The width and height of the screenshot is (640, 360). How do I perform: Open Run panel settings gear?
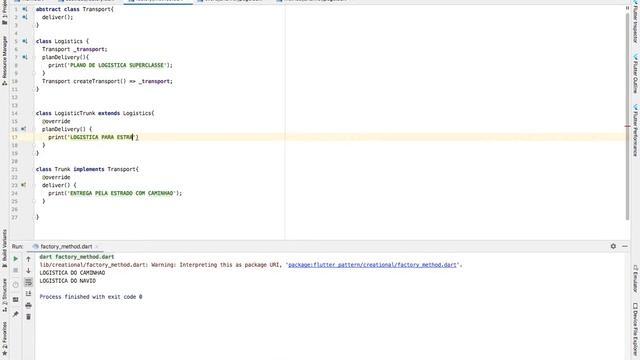(x=613, y=246)
